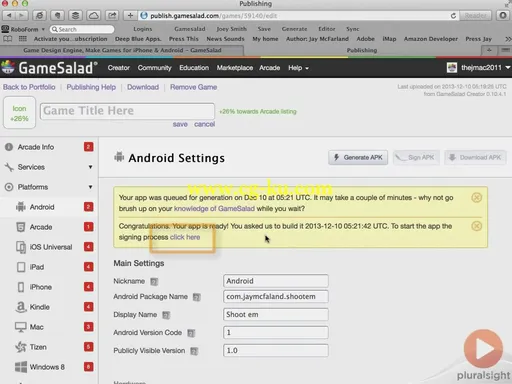Click the Publicly Visible Version field

click(276, 350)
